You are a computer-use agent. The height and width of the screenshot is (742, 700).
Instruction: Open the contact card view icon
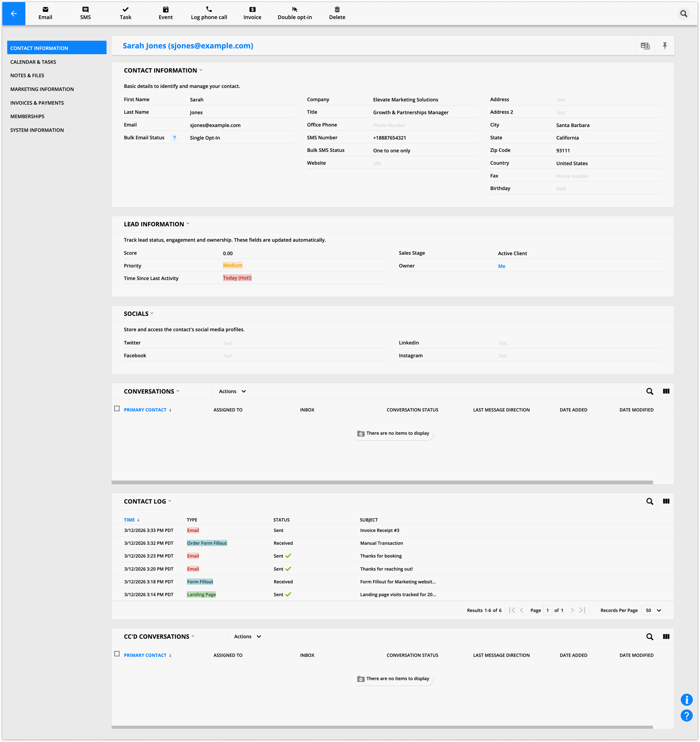point(645,46)
